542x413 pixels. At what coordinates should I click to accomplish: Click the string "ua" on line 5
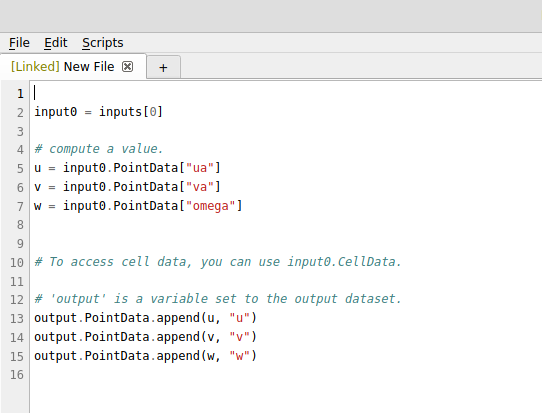199,168
